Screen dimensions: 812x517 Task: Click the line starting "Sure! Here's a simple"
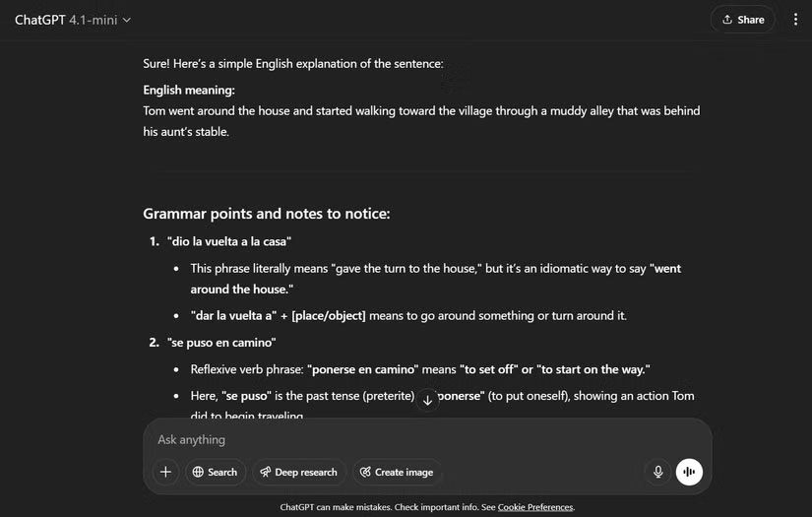pyautogui.click(x=293, y=64)
